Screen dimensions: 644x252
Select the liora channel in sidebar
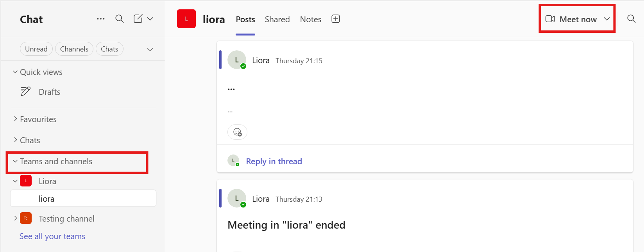pos(83,199)
